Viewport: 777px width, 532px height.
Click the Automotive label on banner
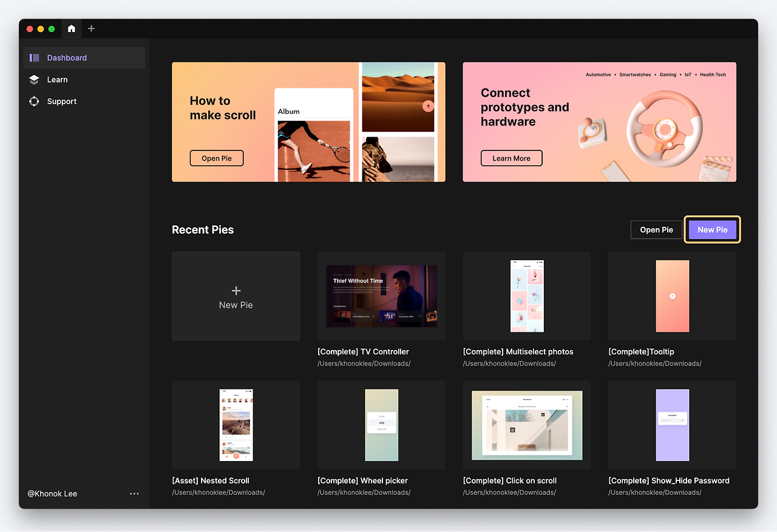[599, 75]
